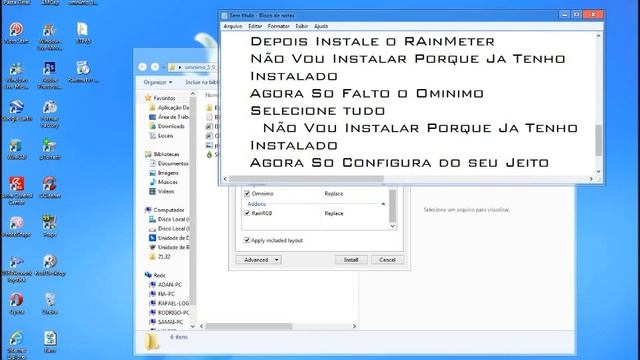Open the Exibir menu in Notepad
The width and height of the screenshot is (640, 360).
click(x=302, y=26)
